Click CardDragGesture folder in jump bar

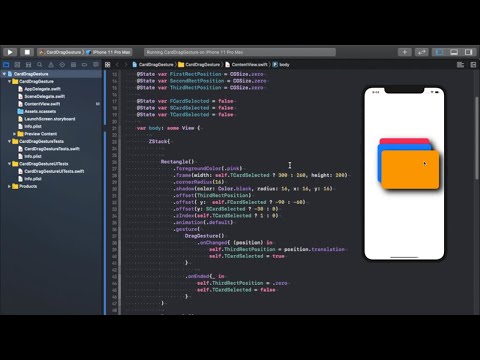(199, 65)
